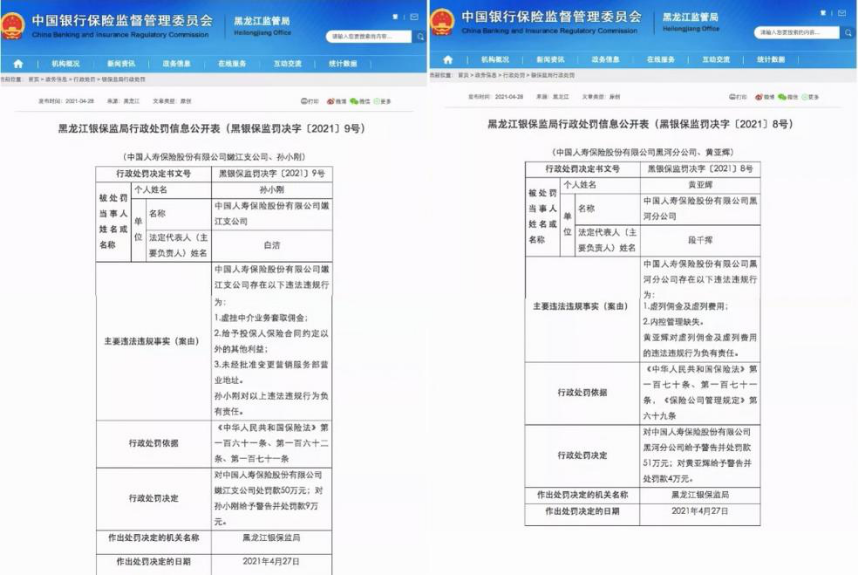Image resolution: width=859 pixels, height=576 pixels.
Task: Open 统计数据 menu on the 9号 page
Action: pos(343,64)
